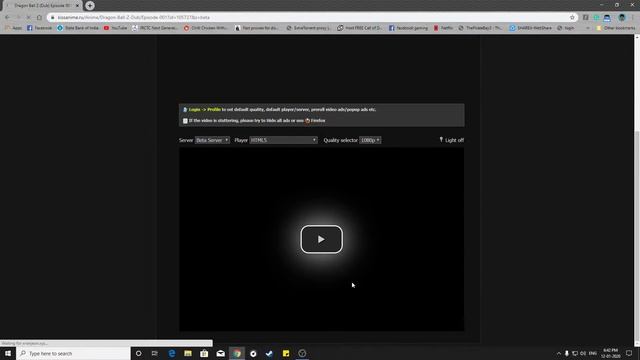Follow the Profile link in the notice bar

[214, 109]
